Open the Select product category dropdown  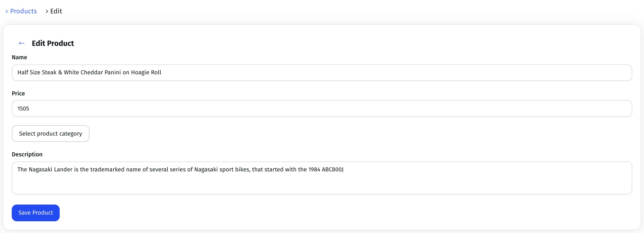(x=51, y=134)
